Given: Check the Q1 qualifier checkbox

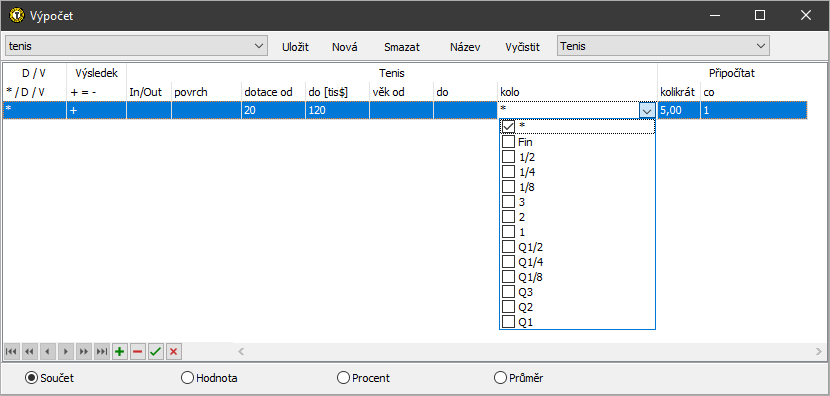Looking at the screenshot, I should (508, 321).
